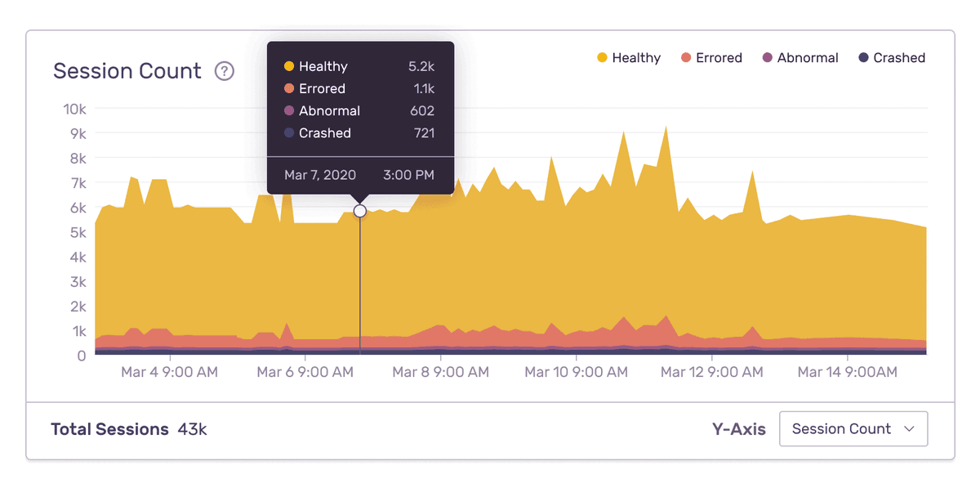
Task: Click the circular marker on Mar 7
Action: [x=360, y=211]
